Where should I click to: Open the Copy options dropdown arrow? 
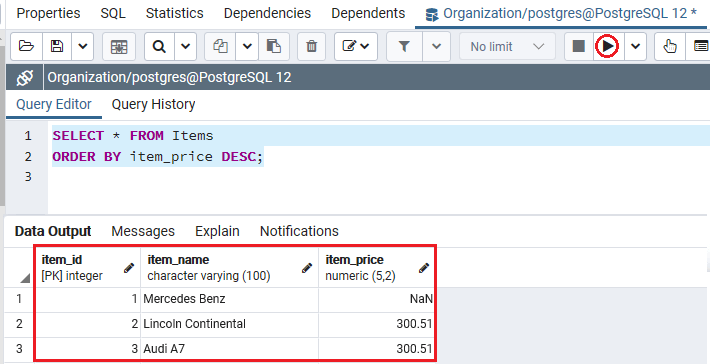pos(247,46)
